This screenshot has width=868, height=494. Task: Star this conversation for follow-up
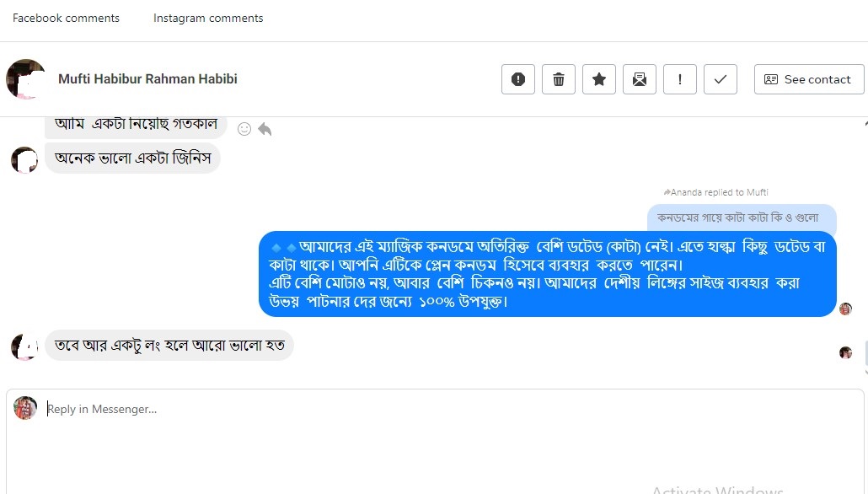pos(598,78)
